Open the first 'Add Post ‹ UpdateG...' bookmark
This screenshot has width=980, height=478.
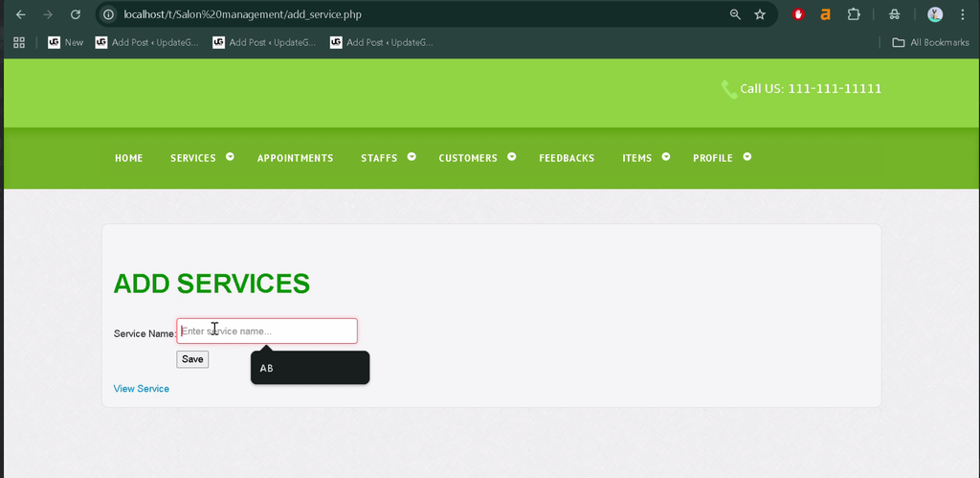tap(146, 42)
